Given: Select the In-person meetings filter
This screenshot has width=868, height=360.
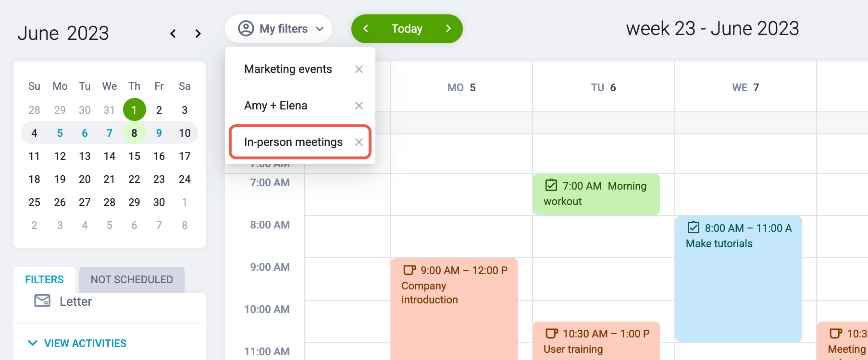Looking at the screenshot, I should [293, 142].
